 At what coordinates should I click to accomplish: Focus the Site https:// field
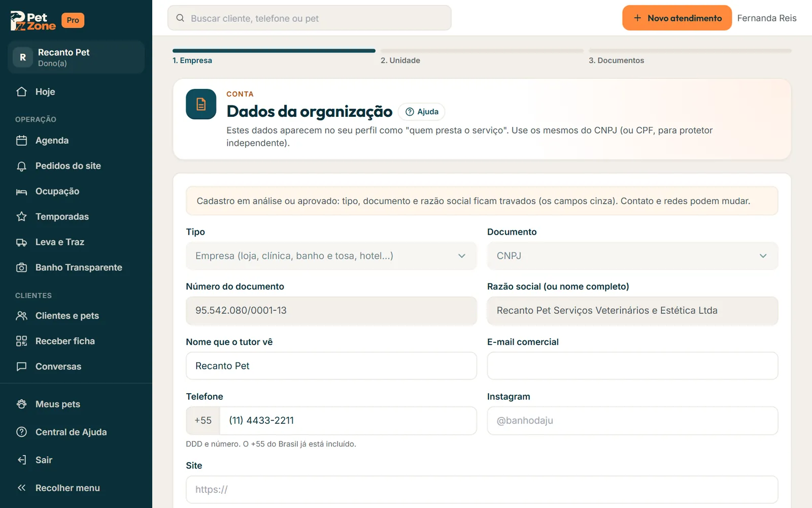pos(482,490)
